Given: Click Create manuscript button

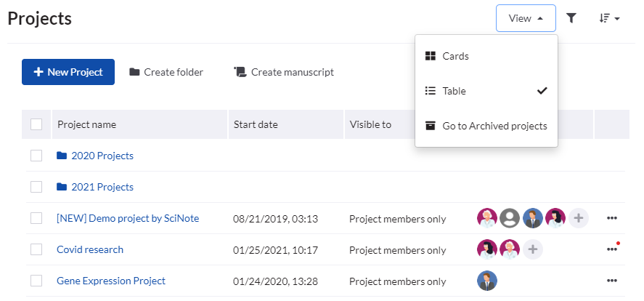Looking at the screenshot, I should [x=284, y=72].
